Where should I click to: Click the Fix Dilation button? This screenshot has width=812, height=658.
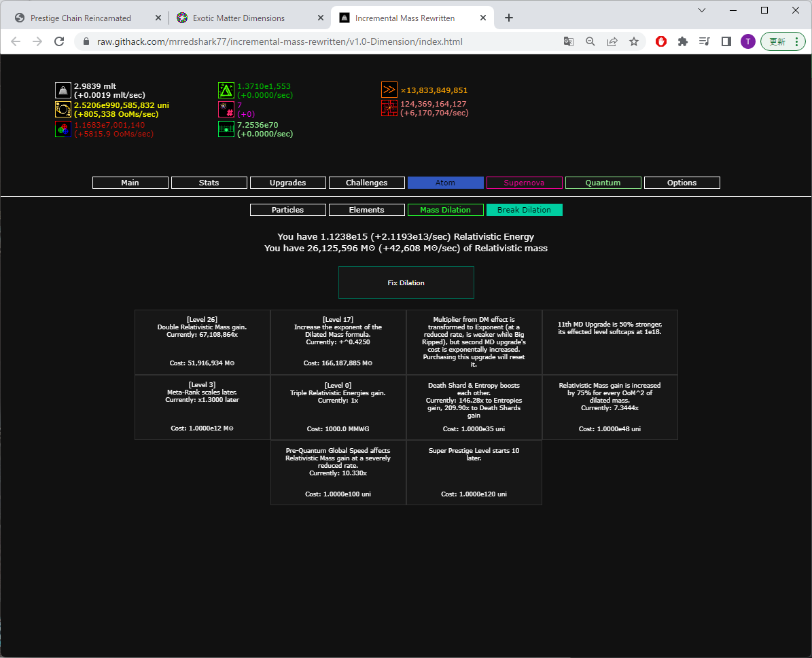point(406,282)
